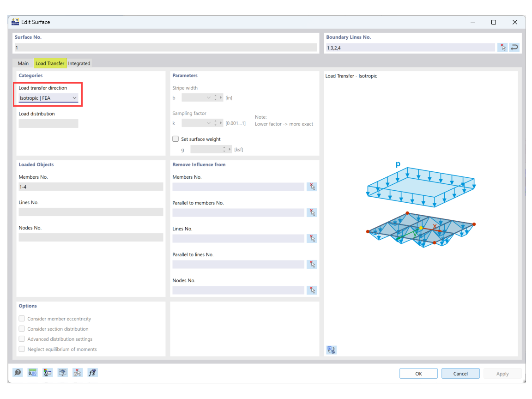Enable Consider member eccentricity option
This screenshot has width=532, height=399.
22,318
